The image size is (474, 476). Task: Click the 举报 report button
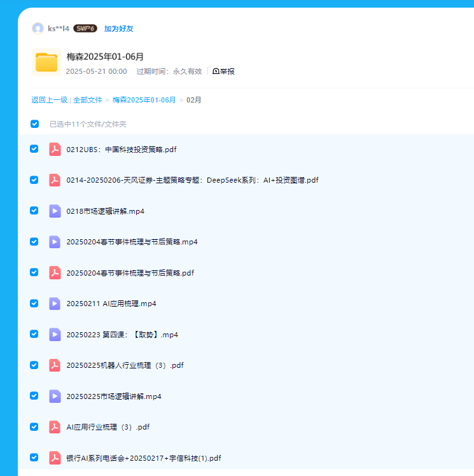(x=223, y=71)
